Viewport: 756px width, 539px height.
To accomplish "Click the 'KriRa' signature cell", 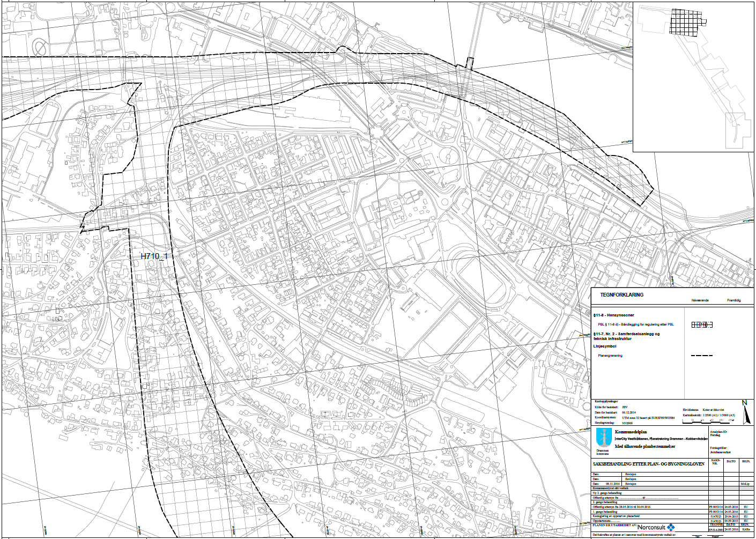I will 746,529.
